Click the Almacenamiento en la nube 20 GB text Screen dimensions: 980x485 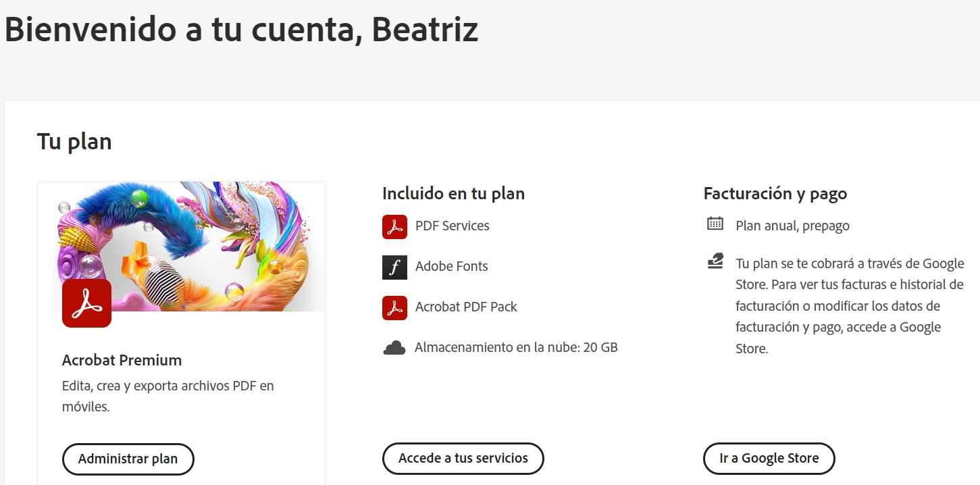click(x=516, y=347)
